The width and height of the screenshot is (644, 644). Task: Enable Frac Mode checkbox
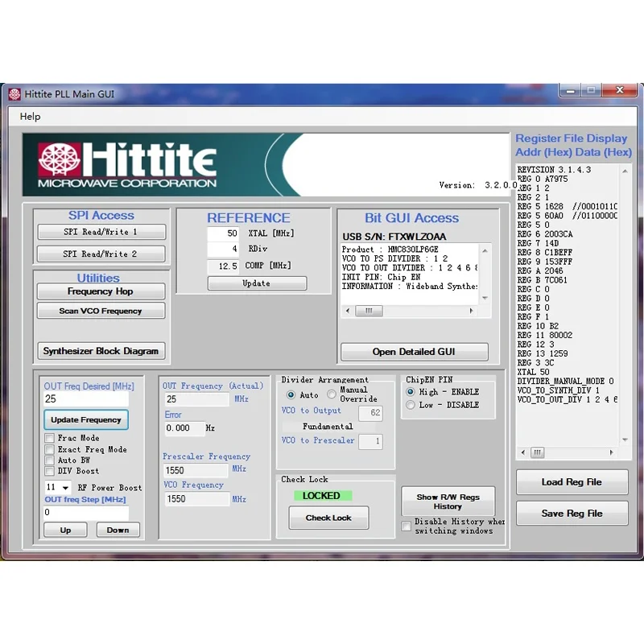tap(49, 438)
